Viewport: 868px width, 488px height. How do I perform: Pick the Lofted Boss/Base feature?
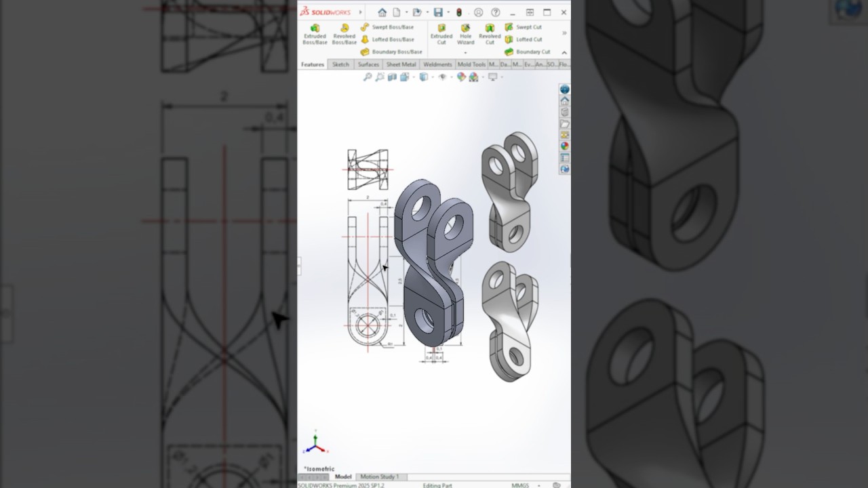coord(387,39)
